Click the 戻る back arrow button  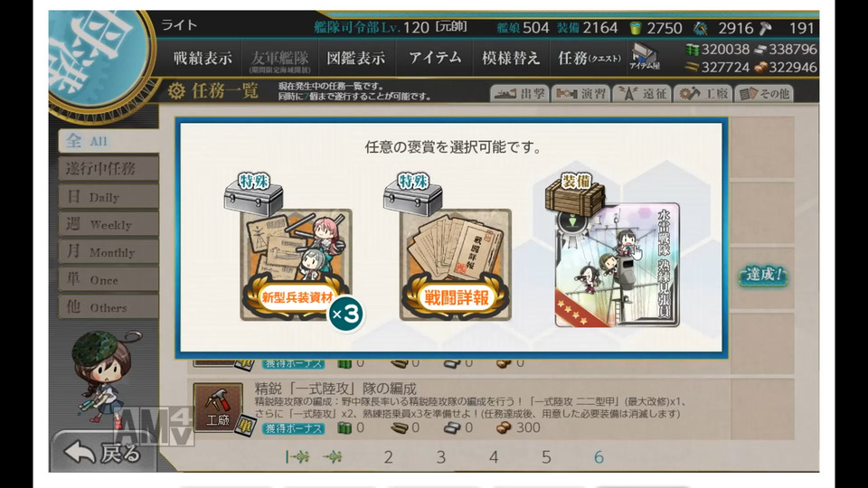pyautogui.click(x=103, y=453)
